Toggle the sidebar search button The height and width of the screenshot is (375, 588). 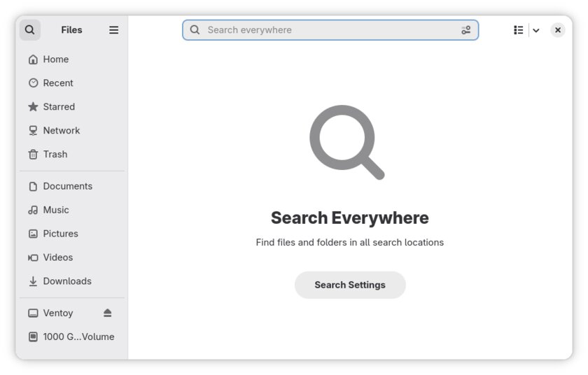[29, 30]
